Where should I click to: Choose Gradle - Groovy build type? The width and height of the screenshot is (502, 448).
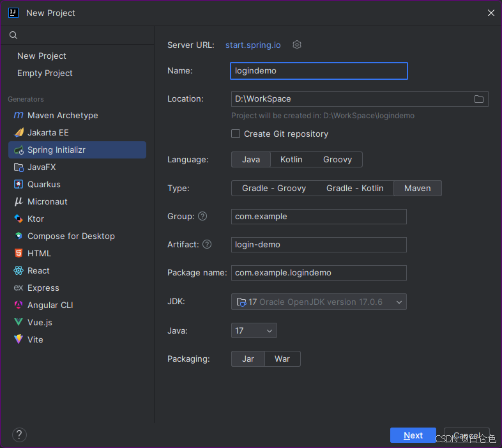click(x=274, y=188)
